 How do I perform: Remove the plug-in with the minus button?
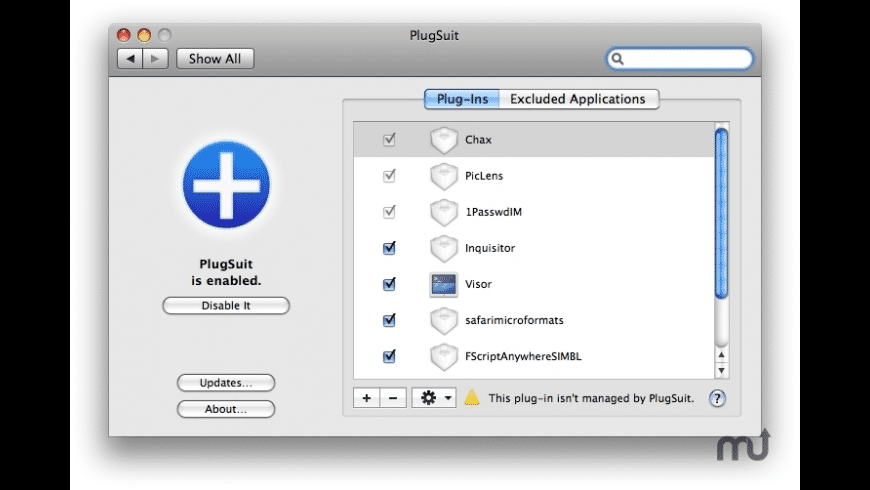click(393, 398)
